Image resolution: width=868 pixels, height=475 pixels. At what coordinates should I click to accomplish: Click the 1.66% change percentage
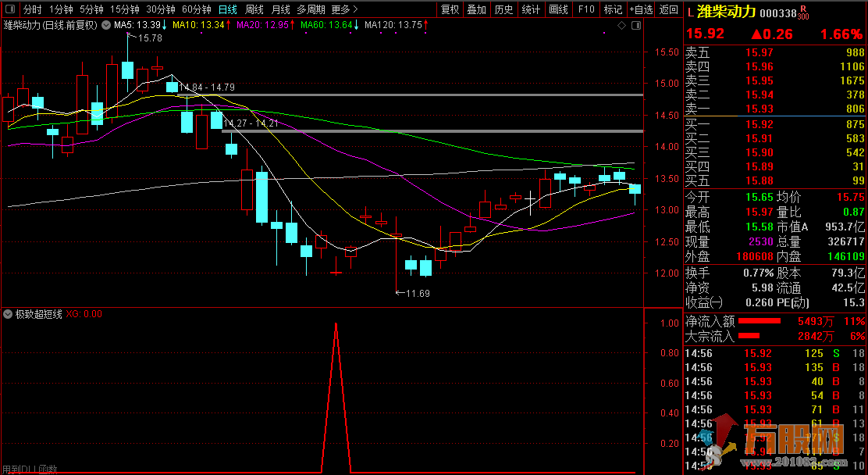pyautogui.click(x=841, y=34)
